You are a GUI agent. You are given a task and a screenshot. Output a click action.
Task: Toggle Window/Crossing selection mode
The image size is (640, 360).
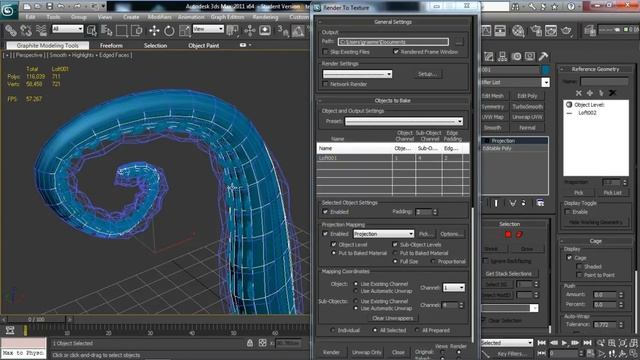pos(137,31)
